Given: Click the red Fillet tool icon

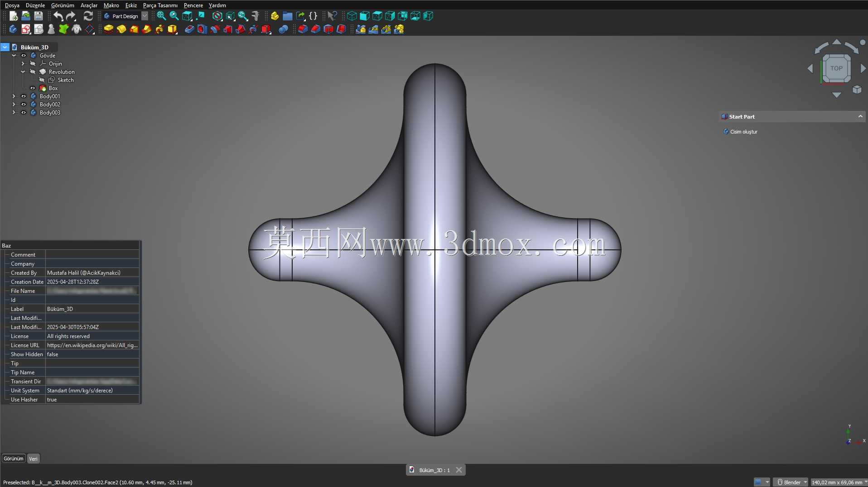Looking at the screenshot, I should (303, 29).
